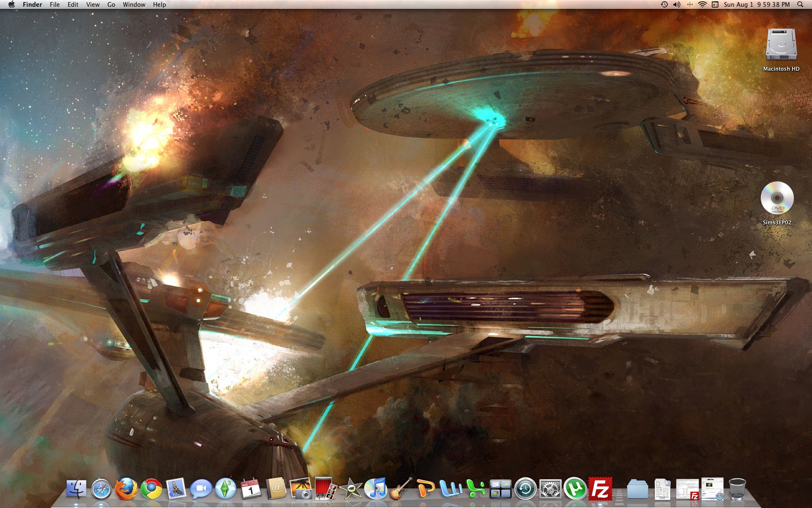Screen dimensions: 812x508
Task: Restore the minimized Safari window thumbnail
Action: click(712, 489)
